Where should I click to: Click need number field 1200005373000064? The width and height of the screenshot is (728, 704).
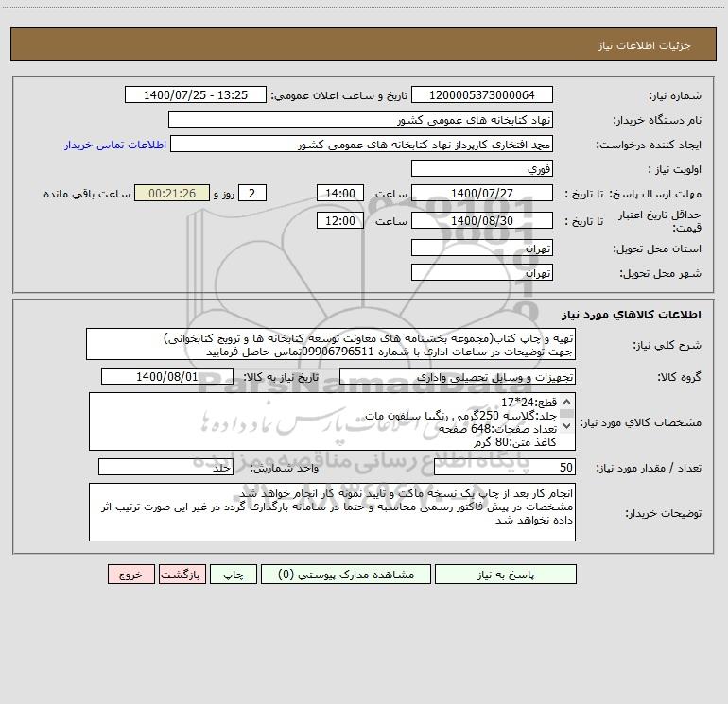tap(482, 94)
